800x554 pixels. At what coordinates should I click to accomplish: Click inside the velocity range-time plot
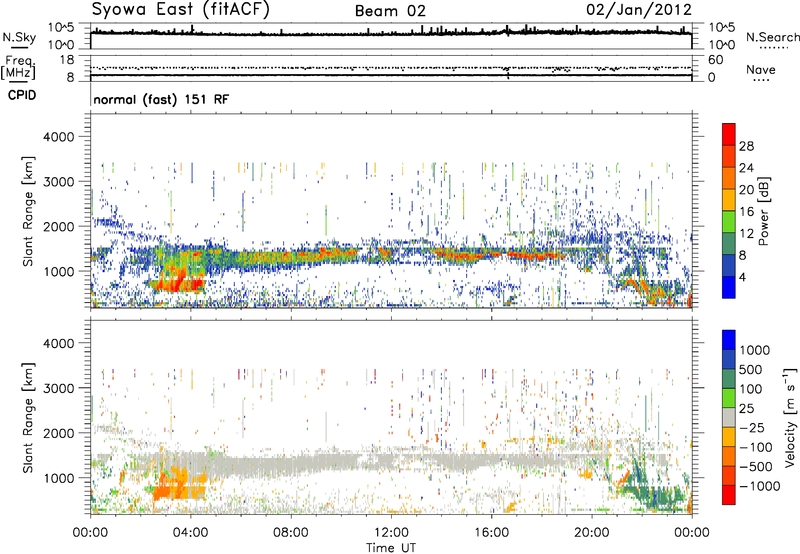[391, 415]
